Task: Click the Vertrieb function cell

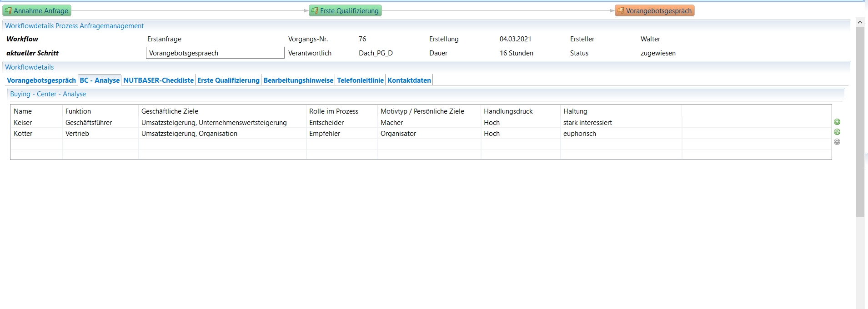Action: [100, 134]
